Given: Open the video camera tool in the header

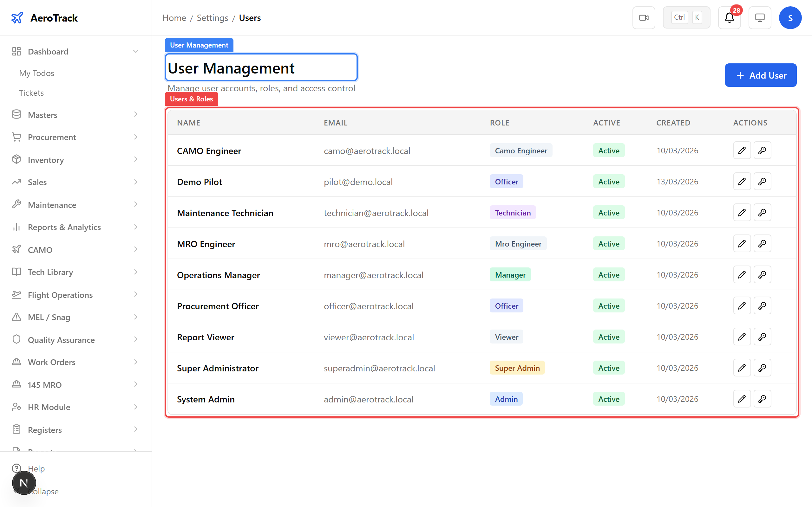Looking at the screenshot, I should click(644, 17).
